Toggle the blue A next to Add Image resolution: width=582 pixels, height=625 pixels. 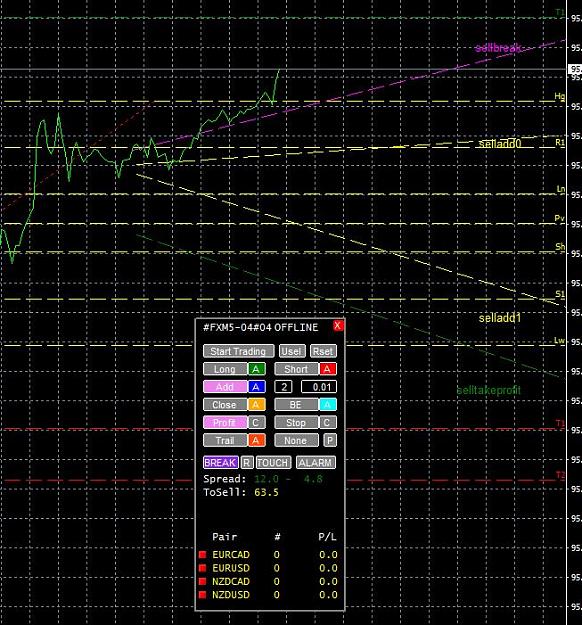click(x=256, y=387)
